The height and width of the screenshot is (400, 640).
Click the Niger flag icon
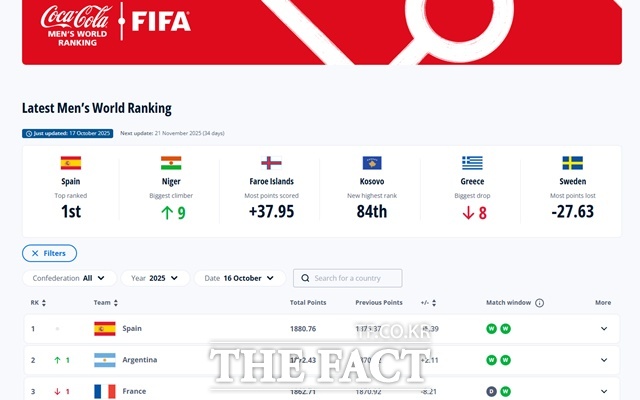tap(171, 163)
